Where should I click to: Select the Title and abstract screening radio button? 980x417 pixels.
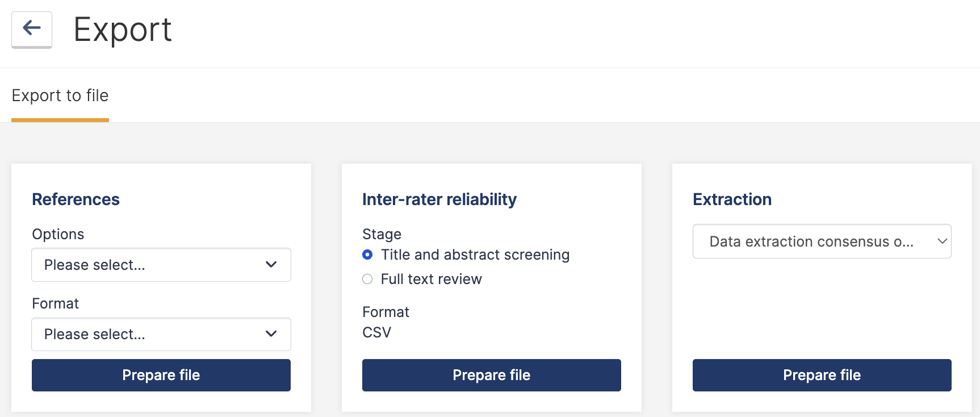[x=367, y=255]
